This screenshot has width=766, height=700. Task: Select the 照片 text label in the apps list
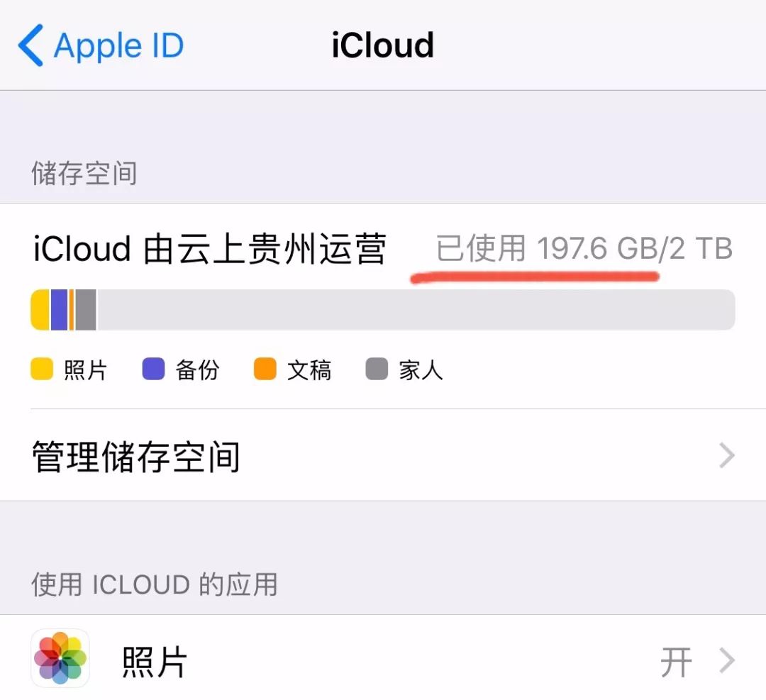click(155, 660)
